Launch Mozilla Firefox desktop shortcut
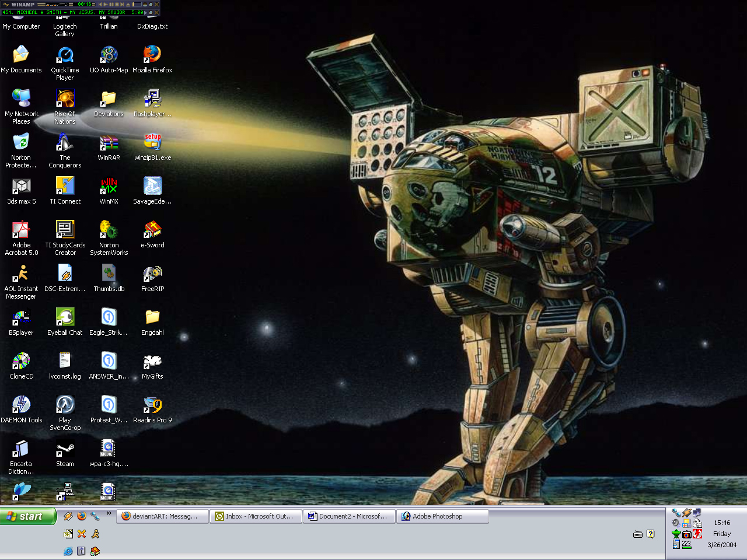The height and width of the screenshot is (560, 747). 152,60
